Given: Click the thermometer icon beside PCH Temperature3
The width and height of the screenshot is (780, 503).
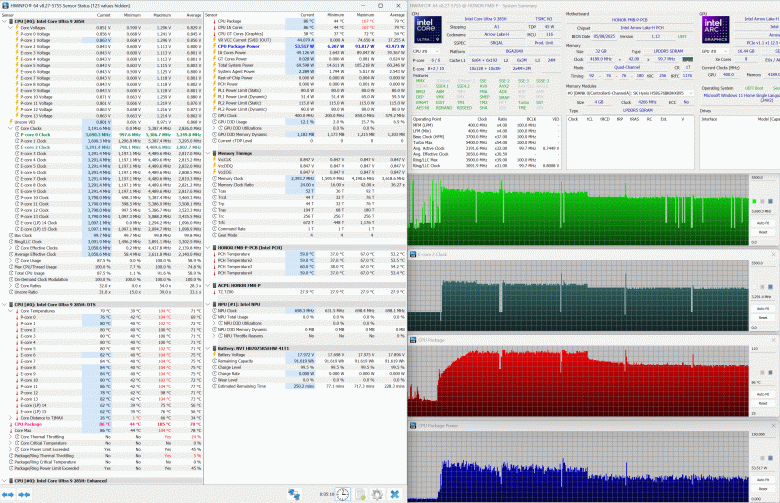Looking at the screenshot, I should point(214,267).
